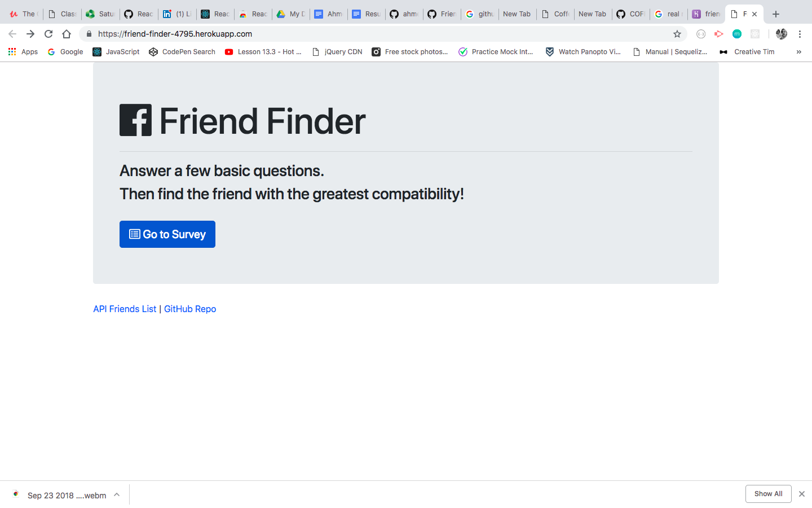Go forward with the browser forward arrow

30,34
